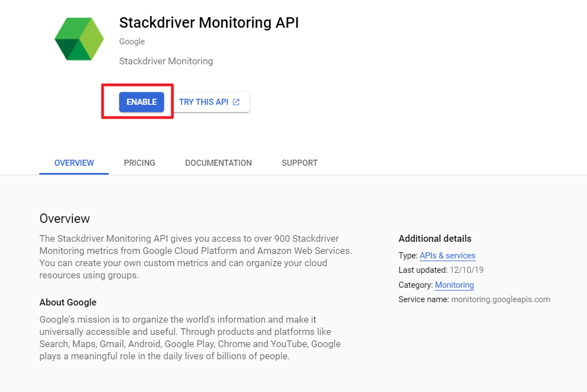Go to the SUPPORT tab
The height and width of the screenshot is (392, 587).
pos(299,163)
